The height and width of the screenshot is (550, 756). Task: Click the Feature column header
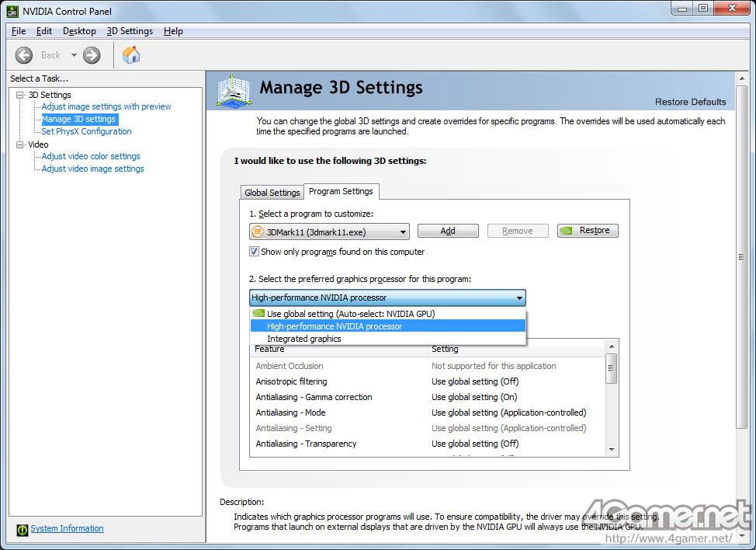pos(338,349)
